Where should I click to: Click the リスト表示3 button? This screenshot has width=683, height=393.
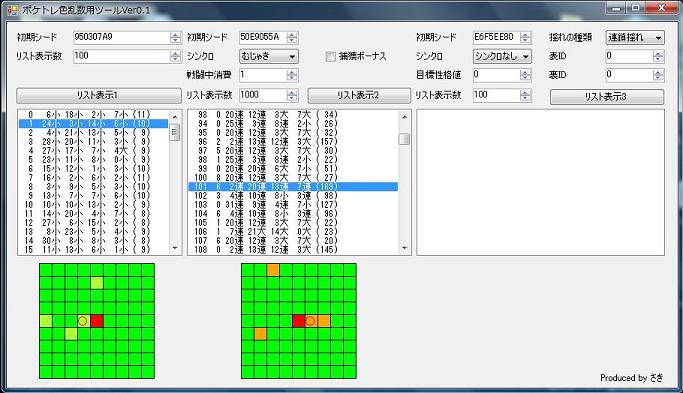click(607, 97)
